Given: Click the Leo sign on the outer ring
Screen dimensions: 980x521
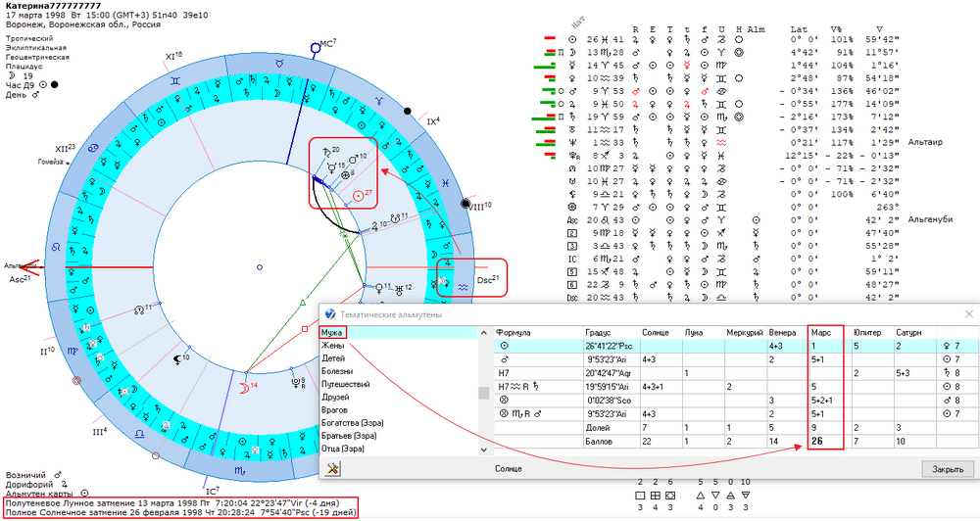Looking at the screenshot, I should (x=56, y=247).
